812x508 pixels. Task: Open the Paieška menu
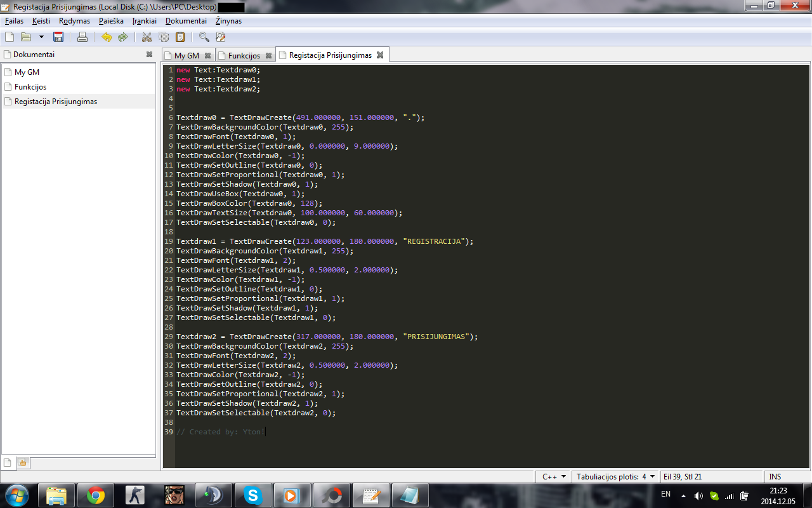111,21
